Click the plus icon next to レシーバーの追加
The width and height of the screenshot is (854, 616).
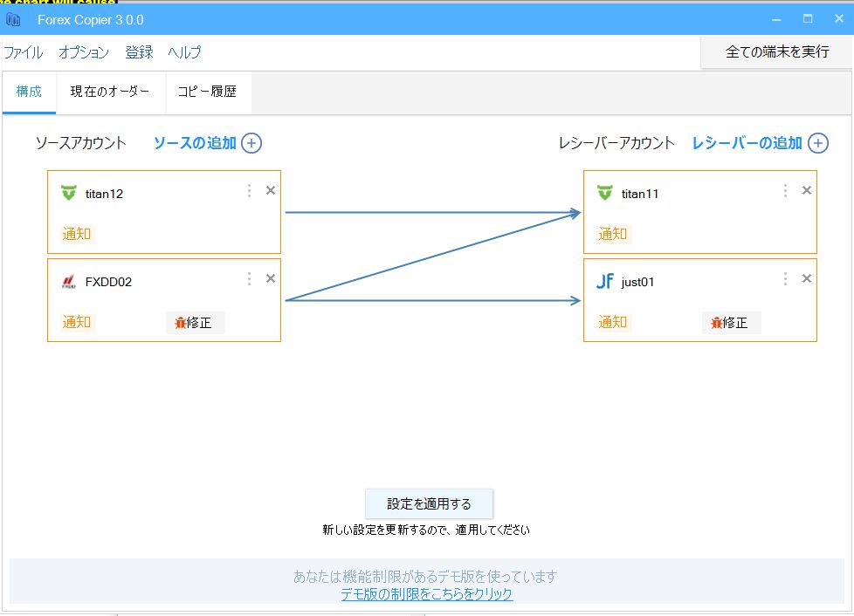[818, 143]
